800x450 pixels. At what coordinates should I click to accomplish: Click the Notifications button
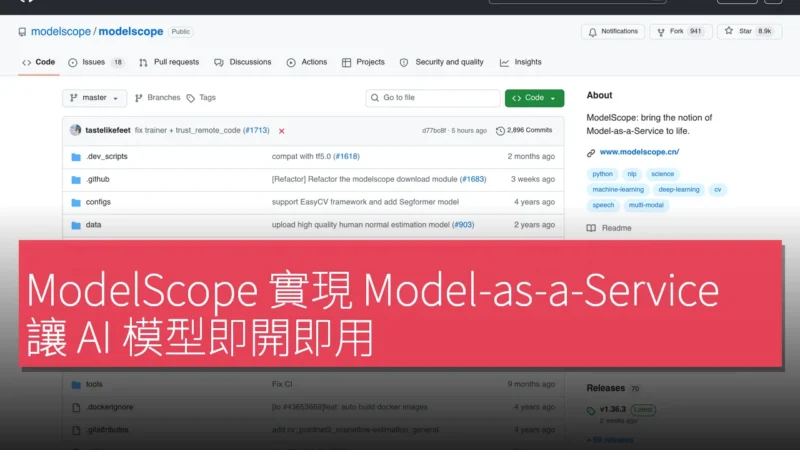point(613,32)
